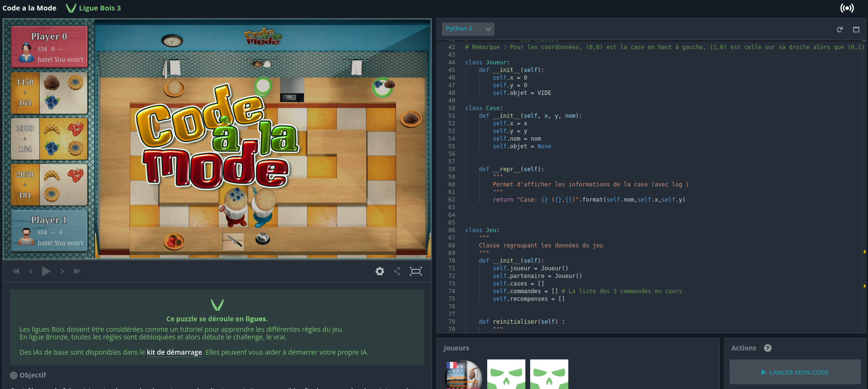Select the 1450 points order card

[49, 92]
